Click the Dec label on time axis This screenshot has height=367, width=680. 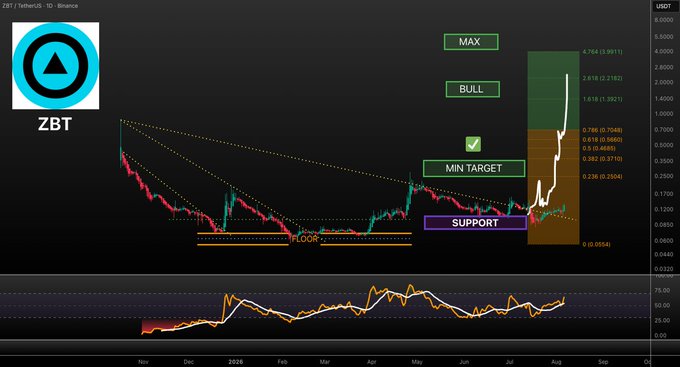tap(188, 361)
